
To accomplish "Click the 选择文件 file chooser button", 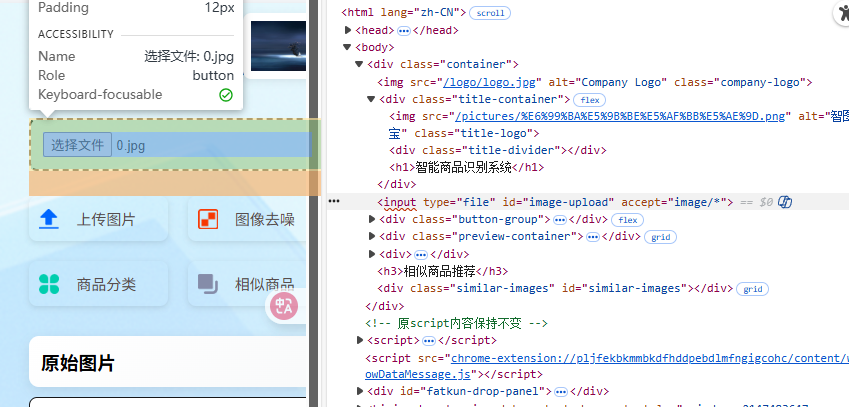I will [77, 145].
